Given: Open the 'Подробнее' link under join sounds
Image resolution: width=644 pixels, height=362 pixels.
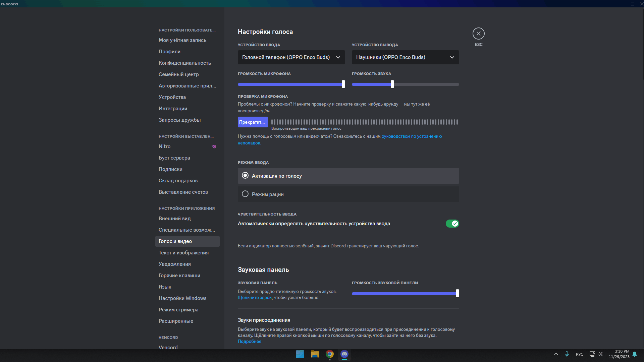Looking at the screenshot, I should [250, 342].
